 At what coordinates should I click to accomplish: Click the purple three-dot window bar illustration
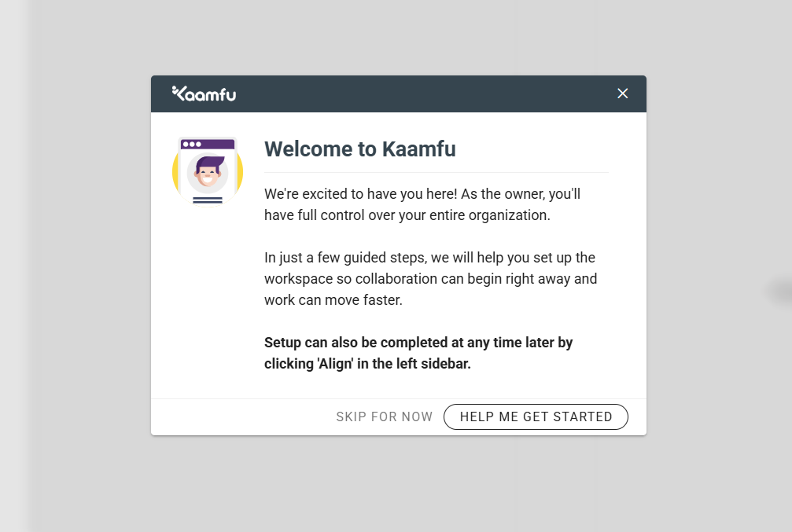point(208,145)
